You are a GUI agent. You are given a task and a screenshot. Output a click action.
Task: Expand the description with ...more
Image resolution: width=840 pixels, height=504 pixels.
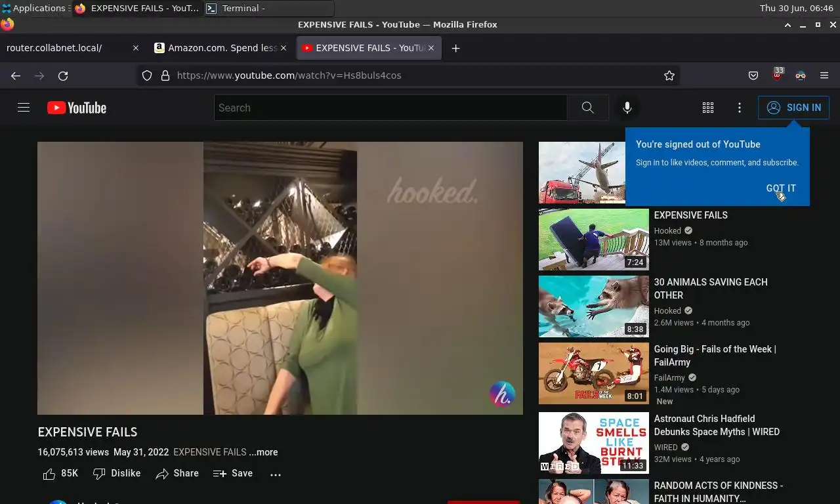tap(263, 452)
